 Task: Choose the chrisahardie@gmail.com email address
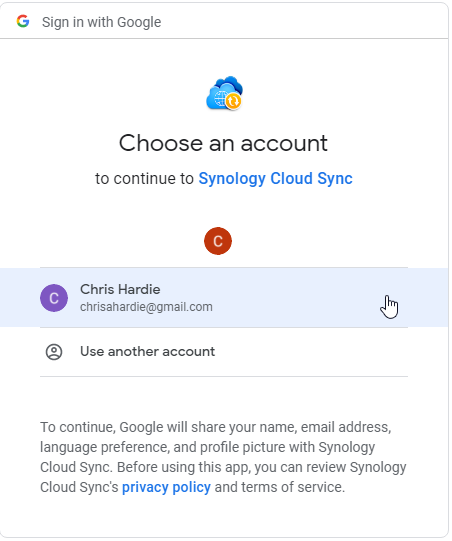146,307
